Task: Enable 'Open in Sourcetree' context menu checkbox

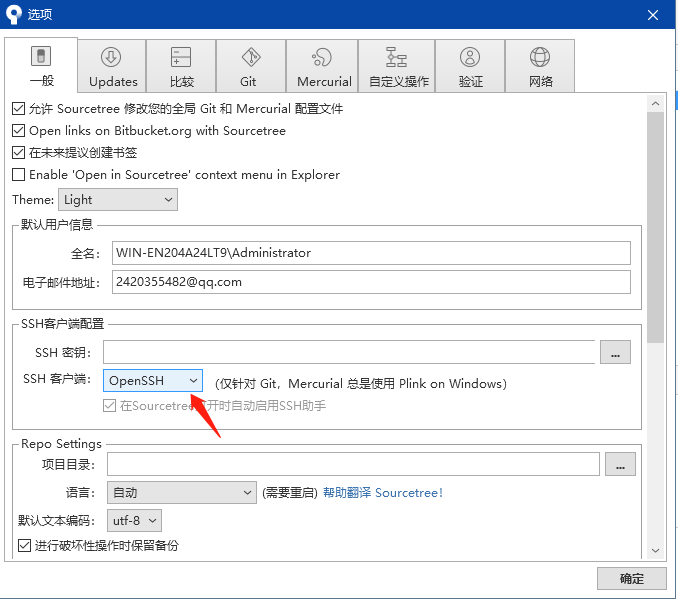Action: (x=18, y=175)
